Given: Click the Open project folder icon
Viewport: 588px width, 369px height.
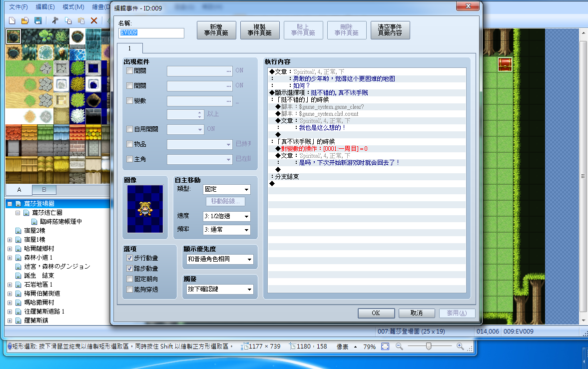Looking at the screenshot, I should pyautogui.click(x=25, y=20).
